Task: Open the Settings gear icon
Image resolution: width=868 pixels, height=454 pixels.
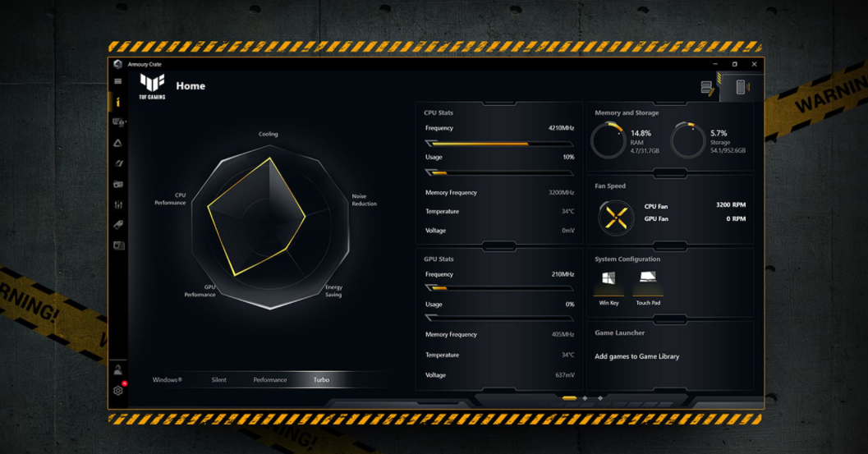Action: (118, 390)
